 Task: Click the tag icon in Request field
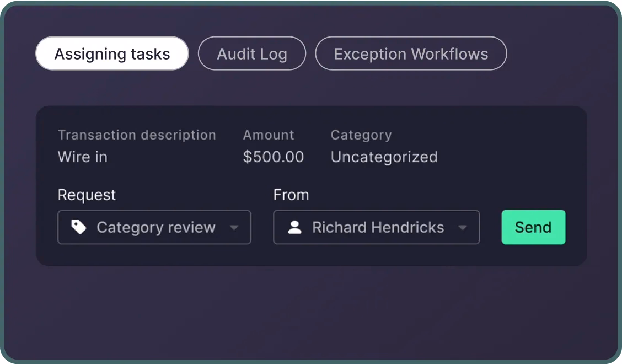(x=79, y=227)
